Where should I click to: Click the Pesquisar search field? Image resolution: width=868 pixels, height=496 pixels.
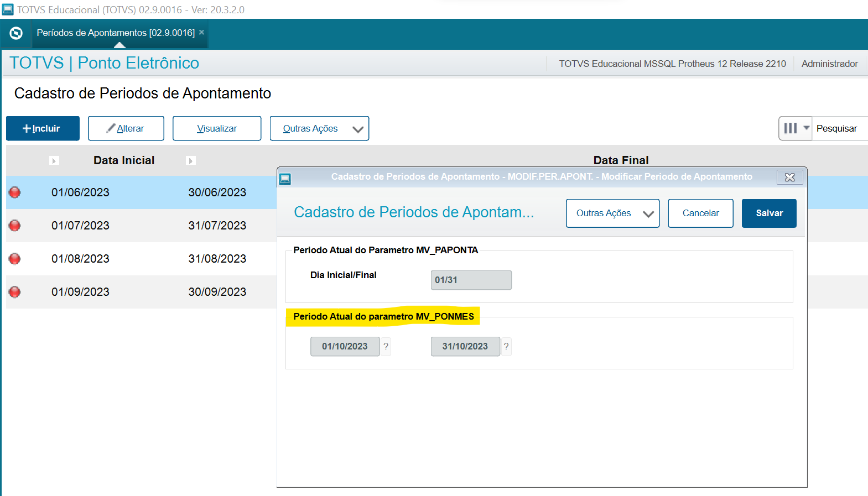coord(840,128)
